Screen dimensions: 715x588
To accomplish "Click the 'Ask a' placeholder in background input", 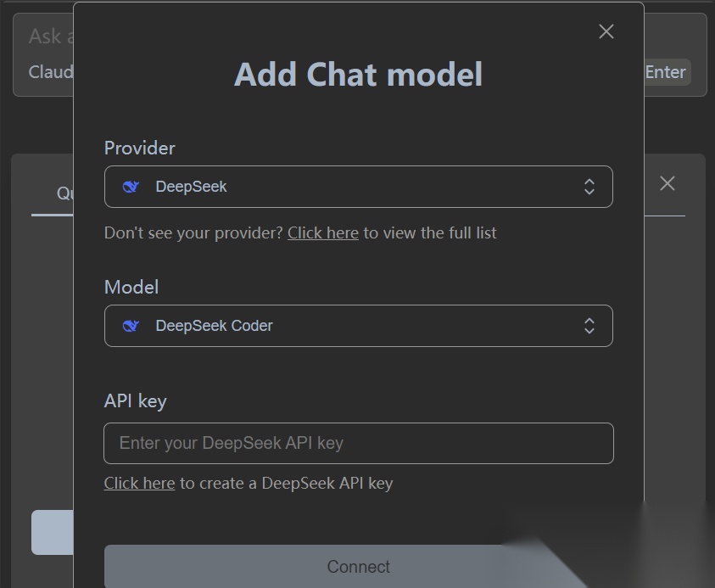I will 51,36.
